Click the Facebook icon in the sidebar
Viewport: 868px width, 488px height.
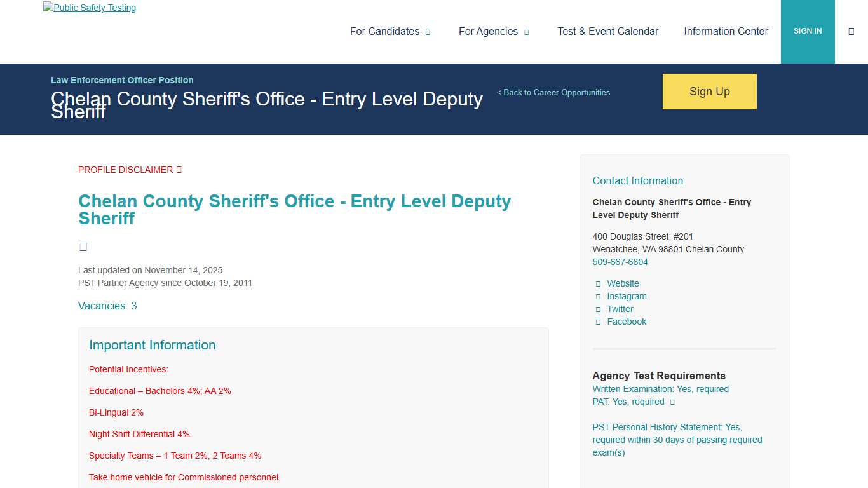coord(598,322)
